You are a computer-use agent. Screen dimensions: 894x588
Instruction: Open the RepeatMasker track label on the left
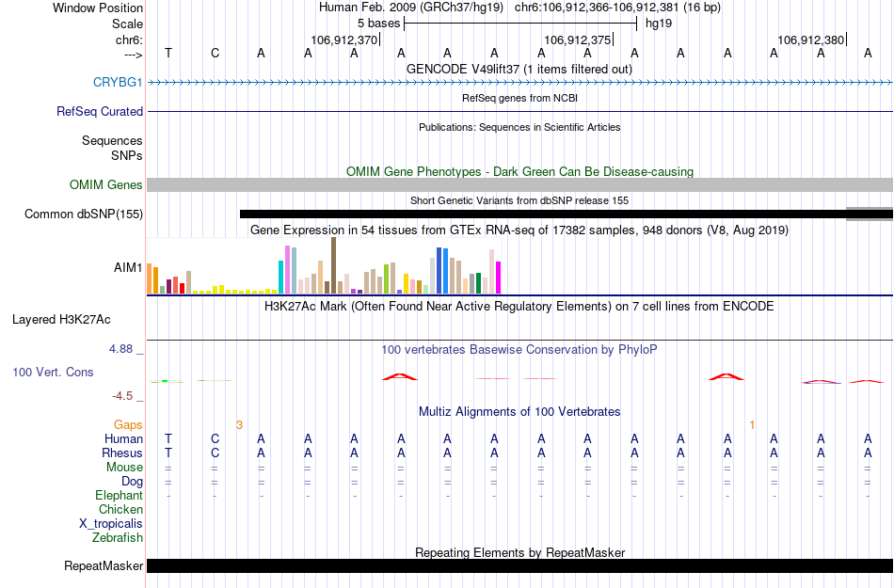coord(104,565)
